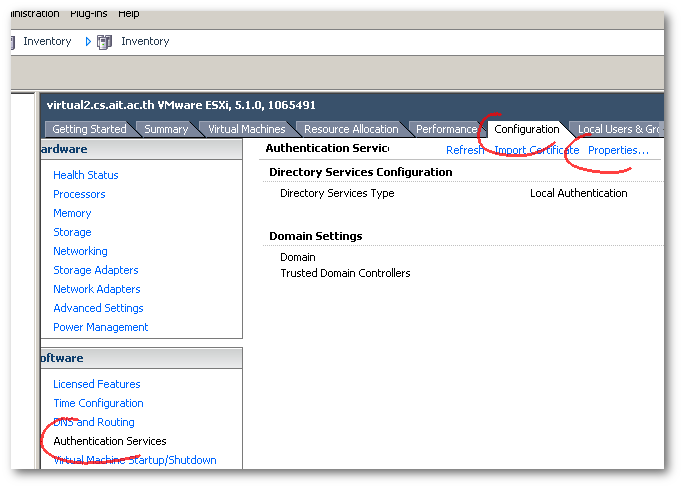
Task: Go to the Performance tab
Action: [x=446, y=129]
